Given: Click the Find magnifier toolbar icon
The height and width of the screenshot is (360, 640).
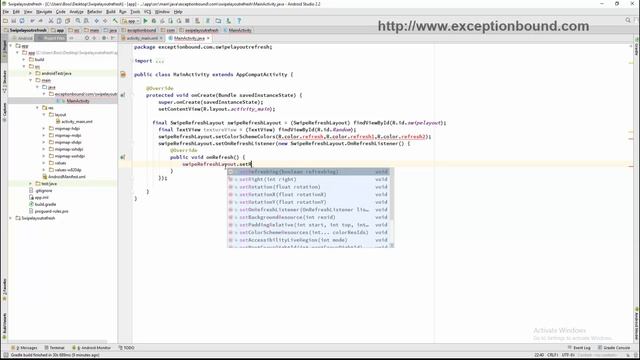Looking at the screenshot, I should click(78, 20).
